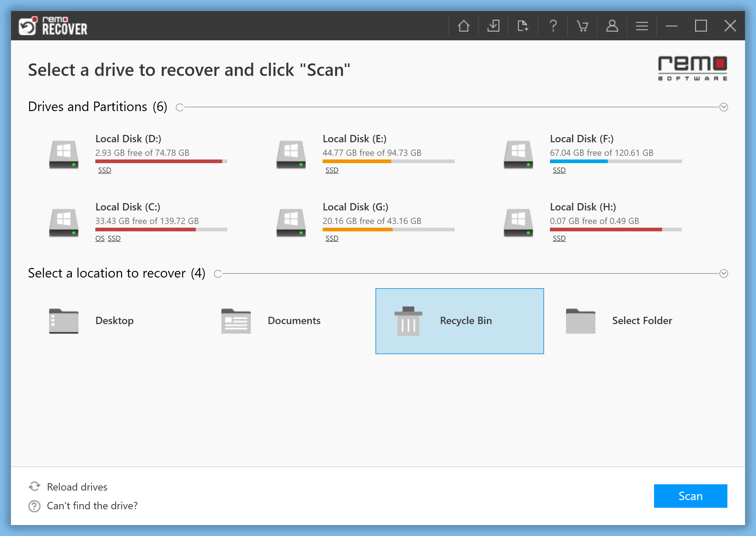The width and height of the screenshot is (756, 536).
Task: Collapse the Drives and Partitions section
Action: click(724, 107)
